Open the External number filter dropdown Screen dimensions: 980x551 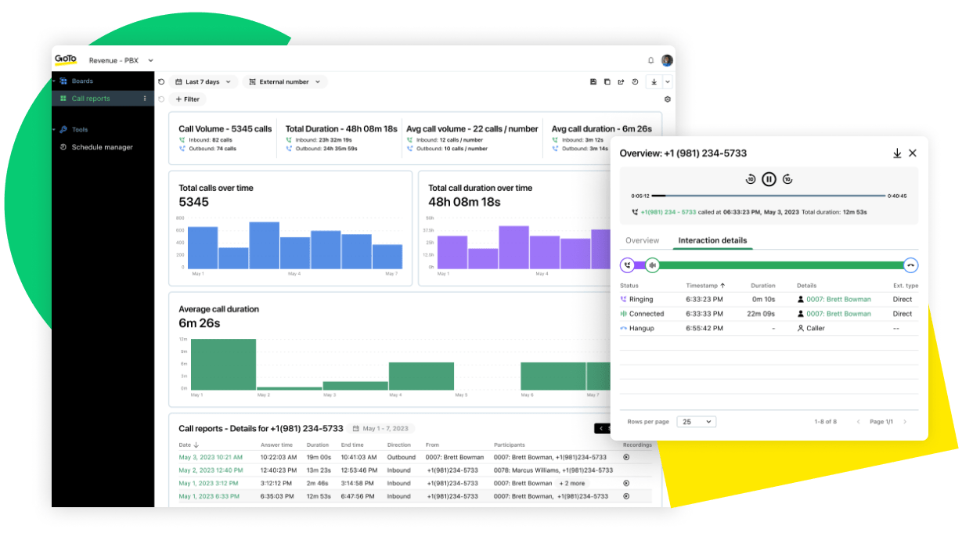284,81
